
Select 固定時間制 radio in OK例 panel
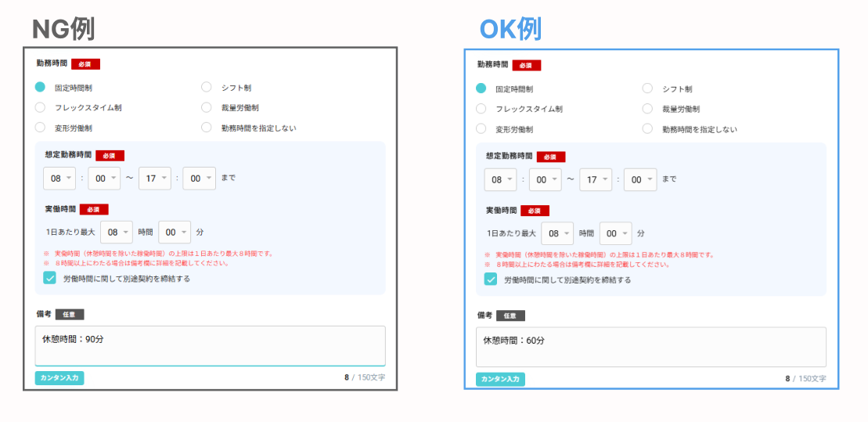click(x=481, y=88)
